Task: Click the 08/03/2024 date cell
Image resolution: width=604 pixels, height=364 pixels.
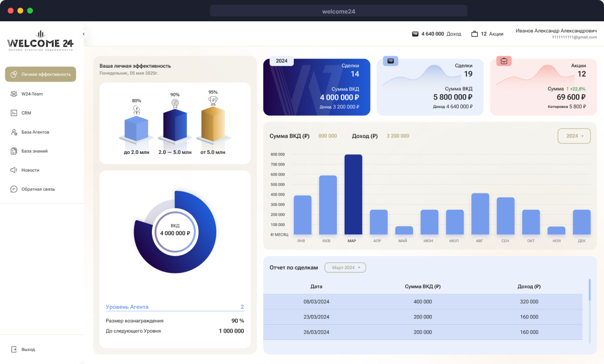Action: click(x=317, y=302)
